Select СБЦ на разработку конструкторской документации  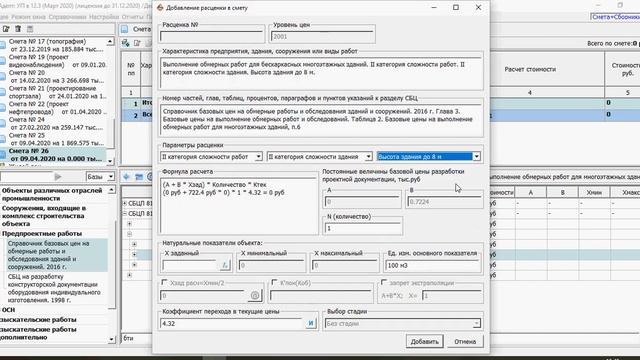[54, 288]
